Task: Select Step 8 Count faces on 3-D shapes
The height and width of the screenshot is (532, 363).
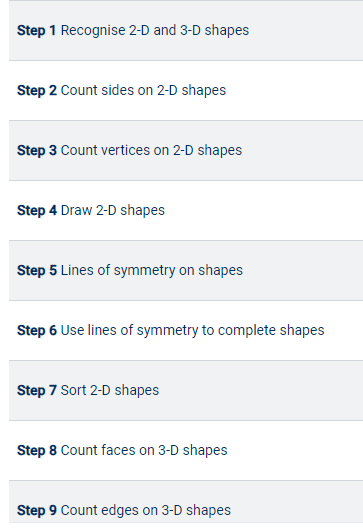Action: (x=186, y=451)
